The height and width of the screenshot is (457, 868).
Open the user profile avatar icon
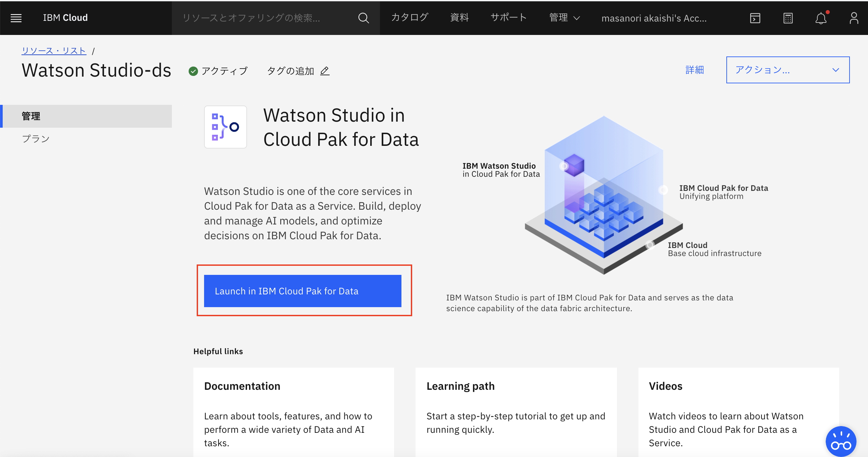pos(854,18)
